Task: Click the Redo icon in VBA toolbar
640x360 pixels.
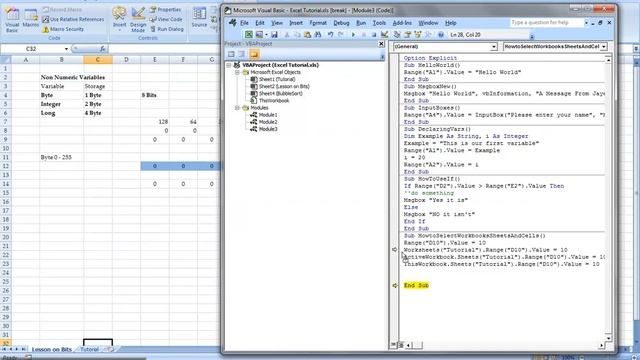Action: 340,35
